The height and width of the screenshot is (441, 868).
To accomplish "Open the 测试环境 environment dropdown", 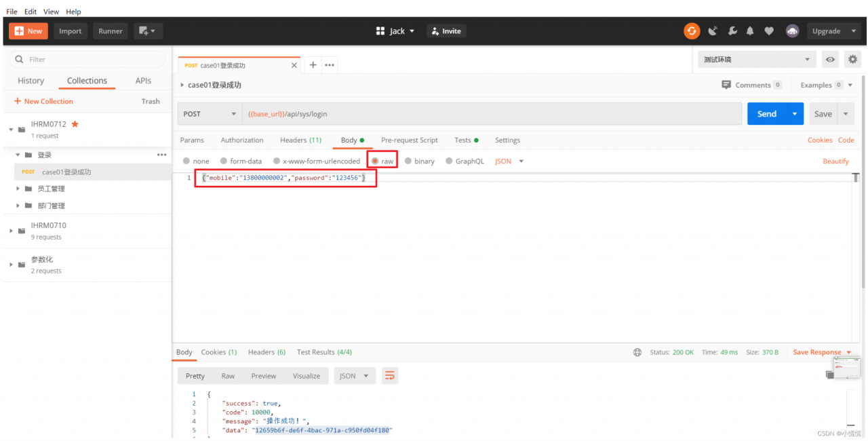I will [x=757, y=60].
